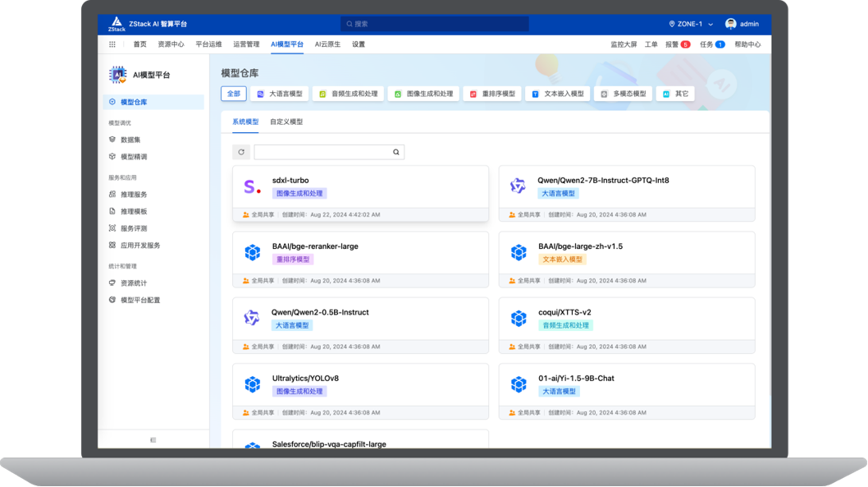
Task: Open the admin account menu
Action: (x=742, y=24)
